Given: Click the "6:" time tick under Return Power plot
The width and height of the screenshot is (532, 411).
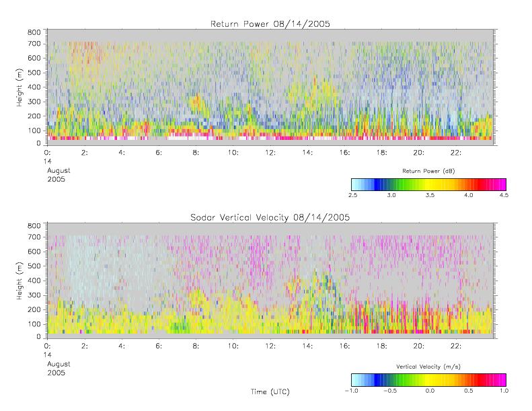Looking at the screenshot, I should point(159,153).
